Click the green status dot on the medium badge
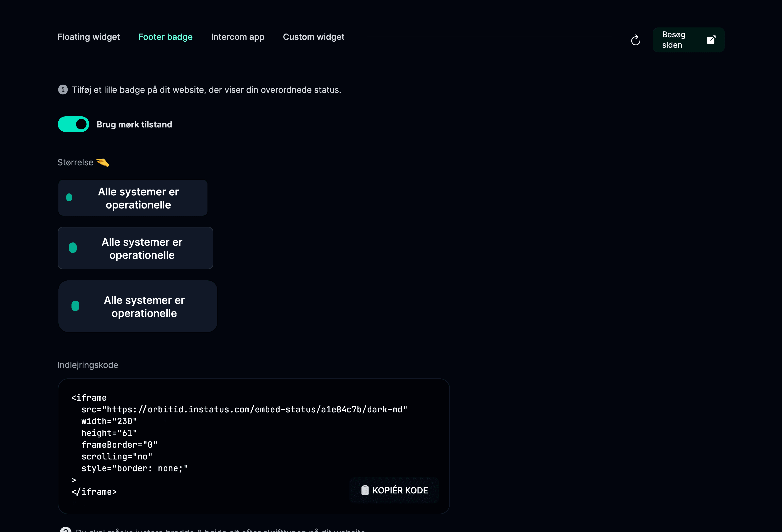782x532 pixels. (73, 248)
